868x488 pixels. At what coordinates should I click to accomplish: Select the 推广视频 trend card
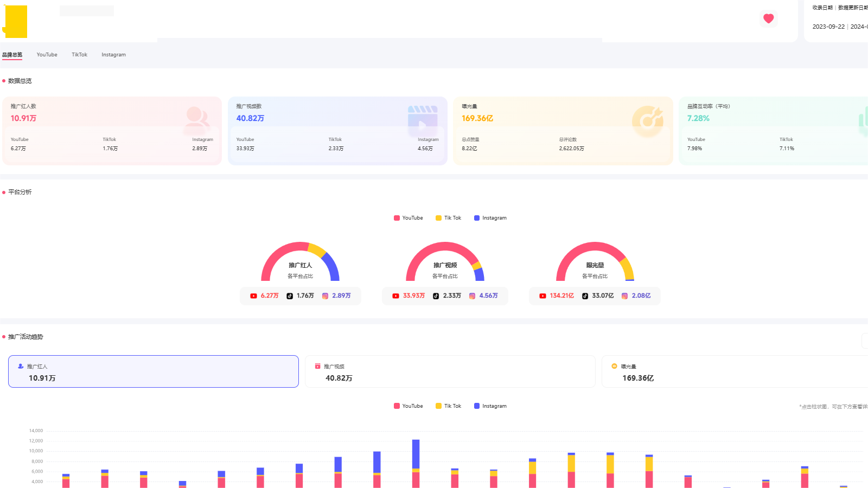tap(450, 371)
